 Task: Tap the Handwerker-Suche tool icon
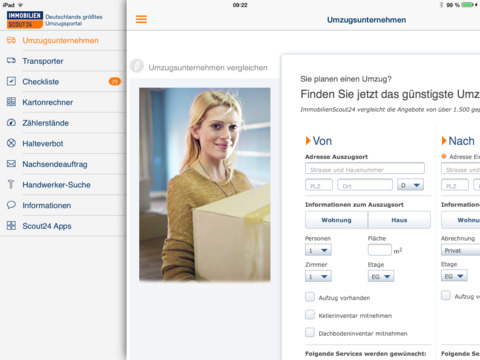coord(11,184)
